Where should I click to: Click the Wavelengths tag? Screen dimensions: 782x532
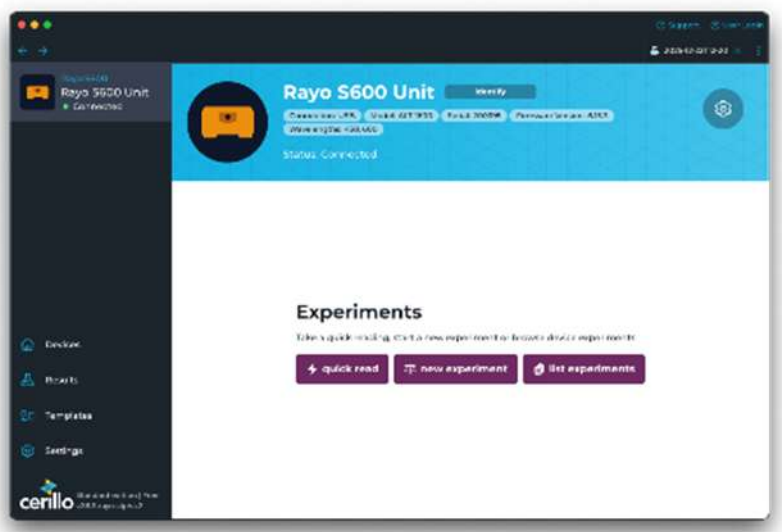333,130
